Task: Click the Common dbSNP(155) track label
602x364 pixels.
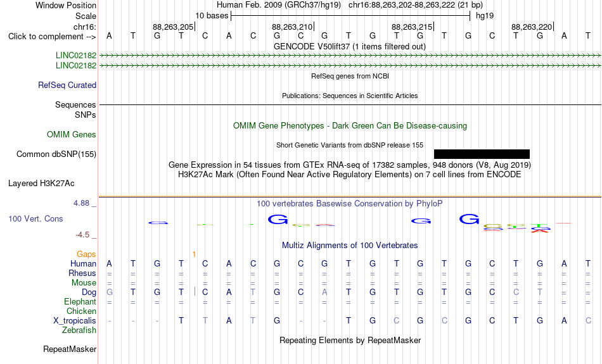Action: tap(56, 154)
